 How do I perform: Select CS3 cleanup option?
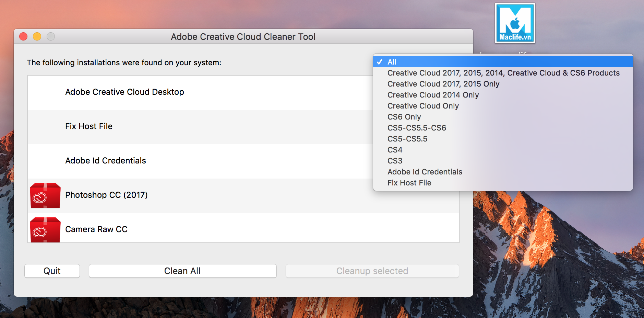click(x=395, y=161)
